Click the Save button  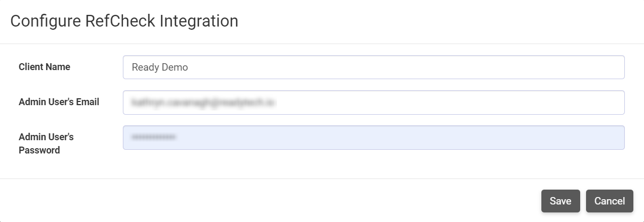click(x=561, y=201)
